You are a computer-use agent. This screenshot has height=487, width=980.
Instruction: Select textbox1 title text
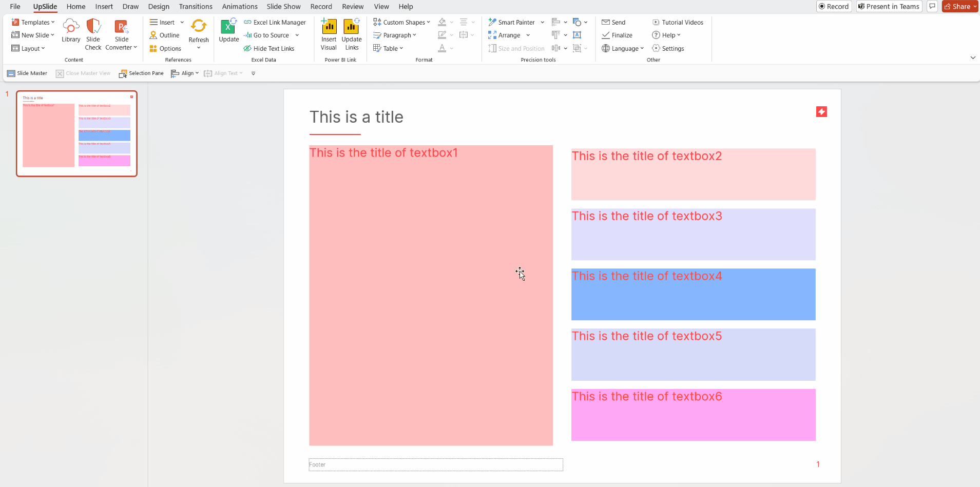383,153
